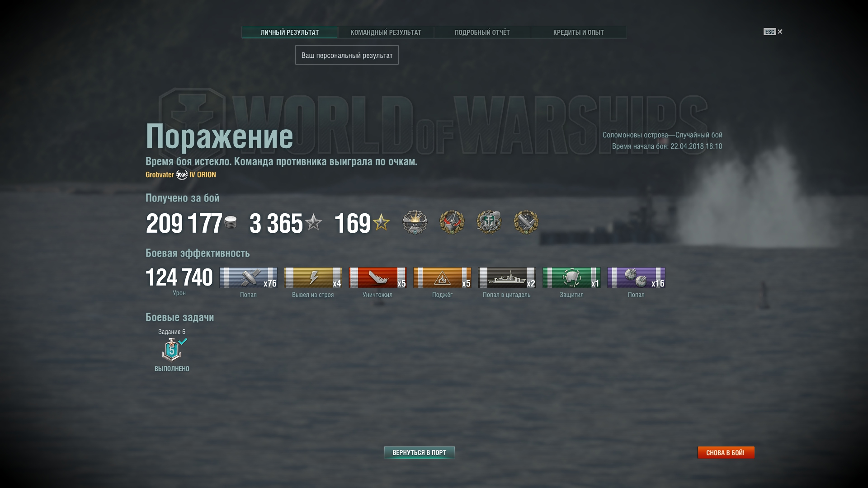Switch to the 'Командный результат' tab
This screenshot has height=488, width=868.
(x=386, y=33)
